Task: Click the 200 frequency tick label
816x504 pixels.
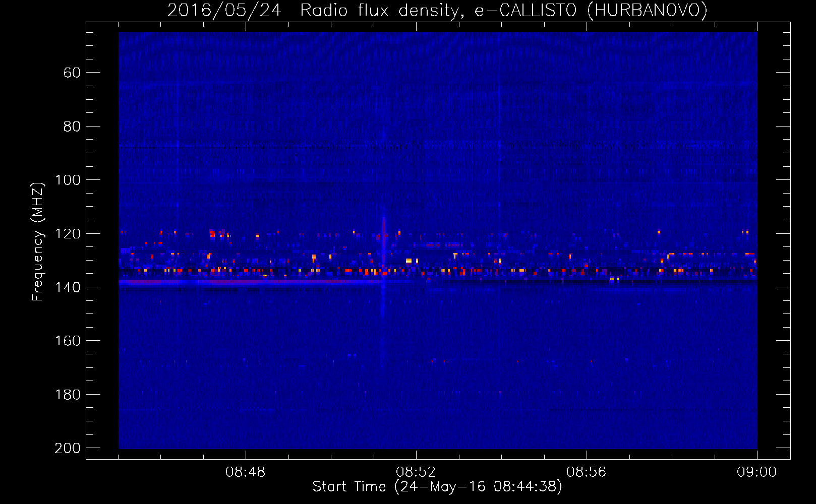Action: 68,448
